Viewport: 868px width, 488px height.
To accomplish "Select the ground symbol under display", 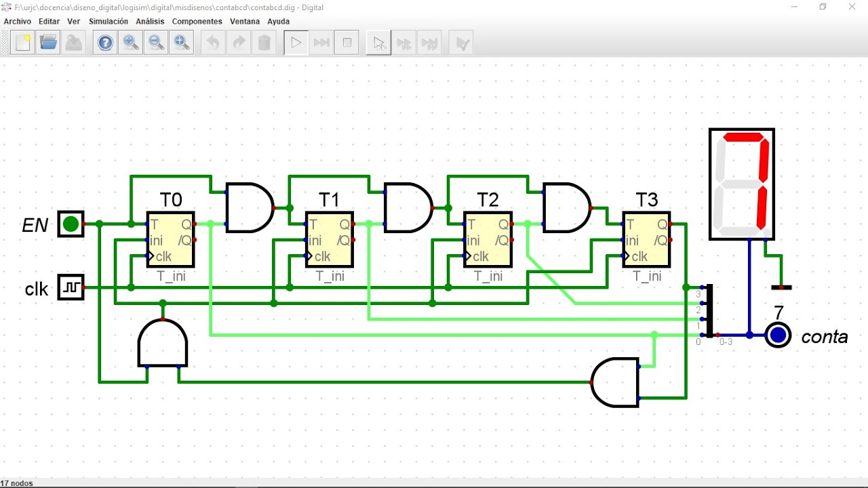I will 781,287.
